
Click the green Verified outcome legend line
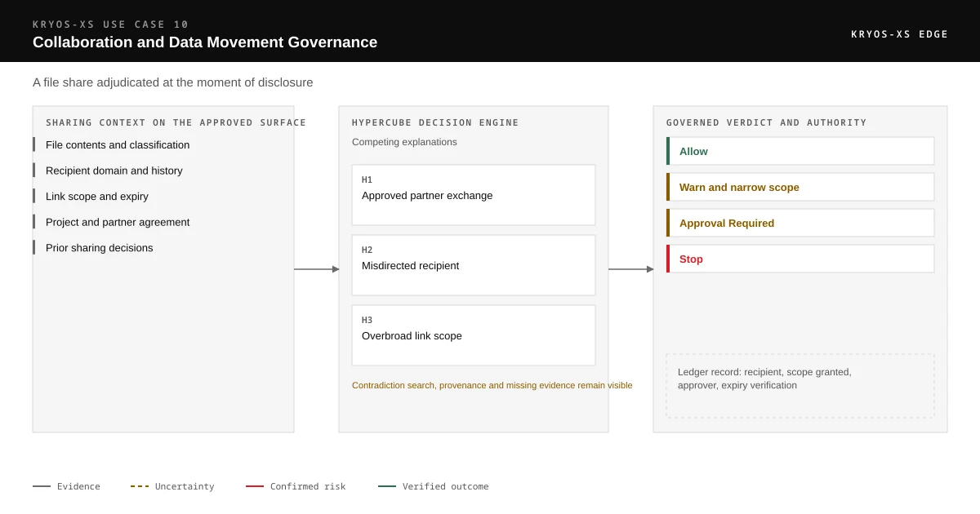tap(387, 486)
